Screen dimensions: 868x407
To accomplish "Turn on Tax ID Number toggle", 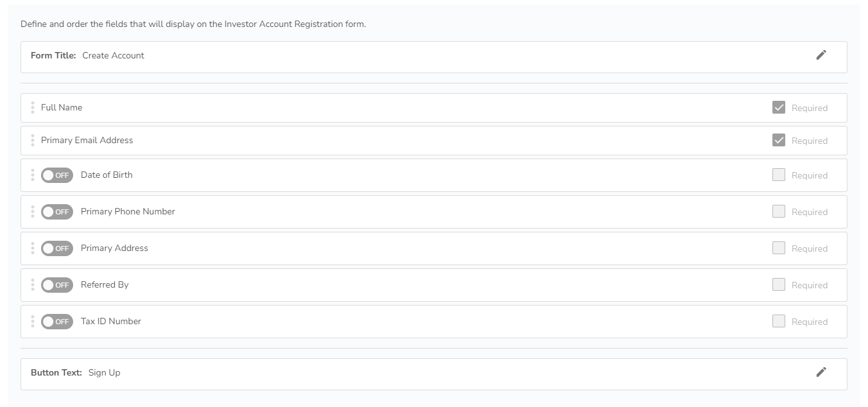I will click(57, 322).
